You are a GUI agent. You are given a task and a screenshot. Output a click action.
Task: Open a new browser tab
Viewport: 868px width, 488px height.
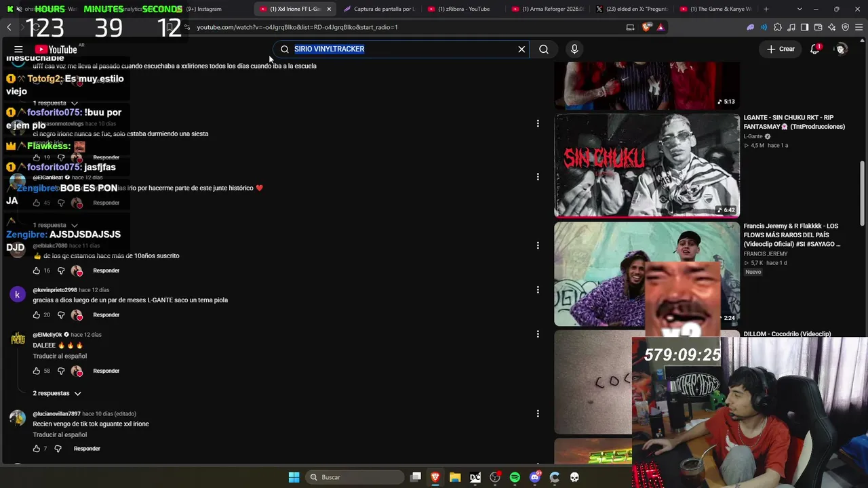[766, 9]
